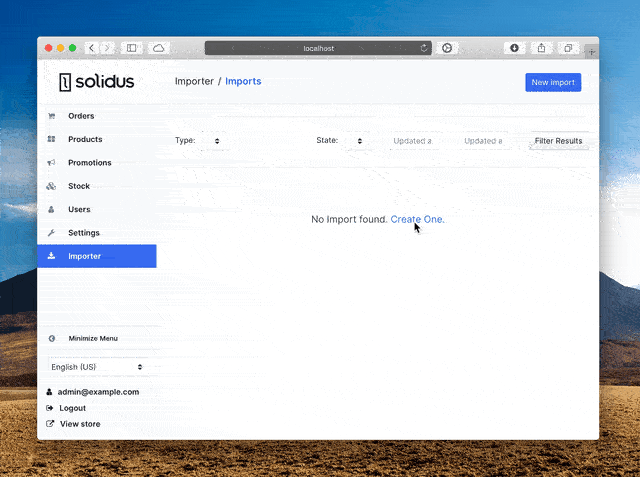Select the Importer menu item
Image resolution: width=640 pixels, height=477 pixels.
[x=97, y=256]
